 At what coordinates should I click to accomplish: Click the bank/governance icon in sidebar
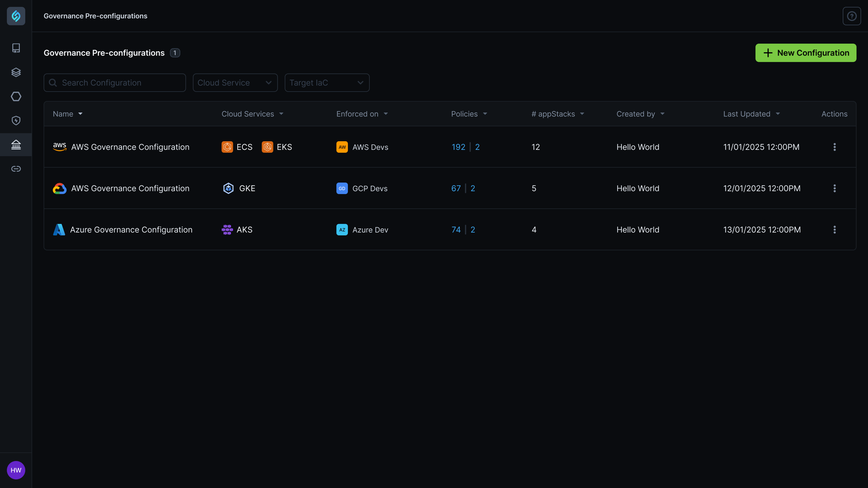coord(16,144)
